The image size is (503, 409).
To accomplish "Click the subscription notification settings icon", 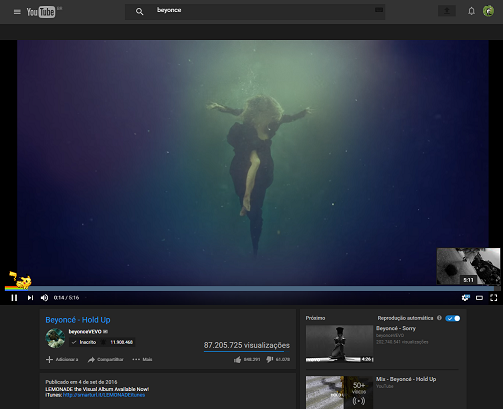I will (x=103, y=342).
